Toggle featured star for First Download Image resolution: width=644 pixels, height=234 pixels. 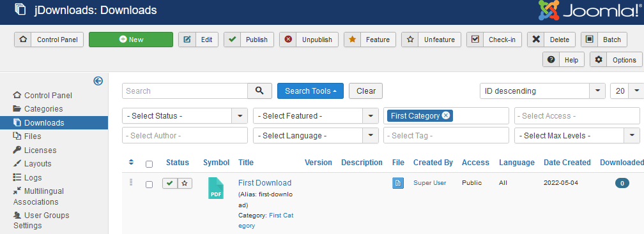(185, 183)
